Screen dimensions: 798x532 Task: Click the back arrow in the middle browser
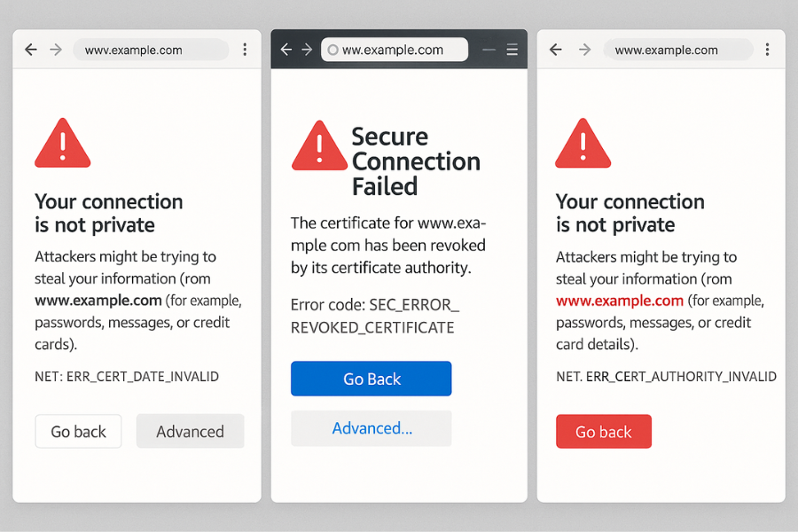pyautogui.click(x=285, y=50)
